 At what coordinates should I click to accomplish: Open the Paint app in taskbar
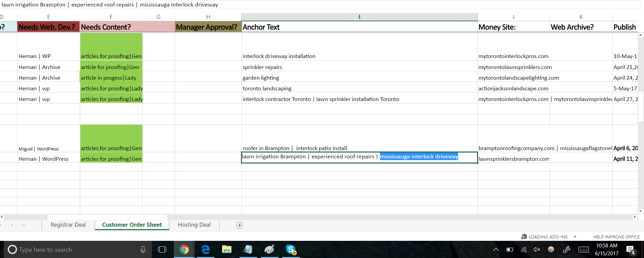[269, 250]
